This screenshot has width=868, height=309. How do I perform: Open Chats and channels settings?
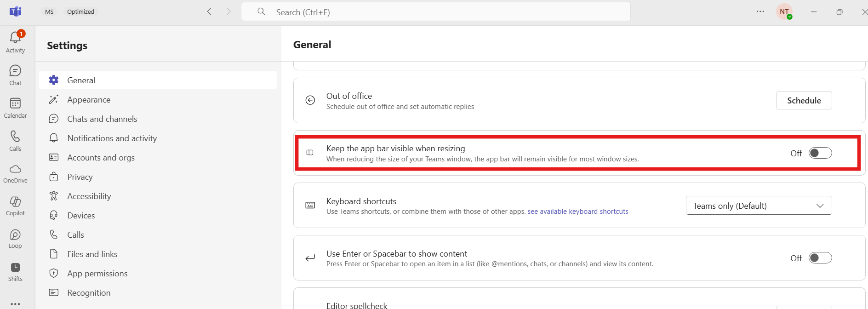click(158, 119)
